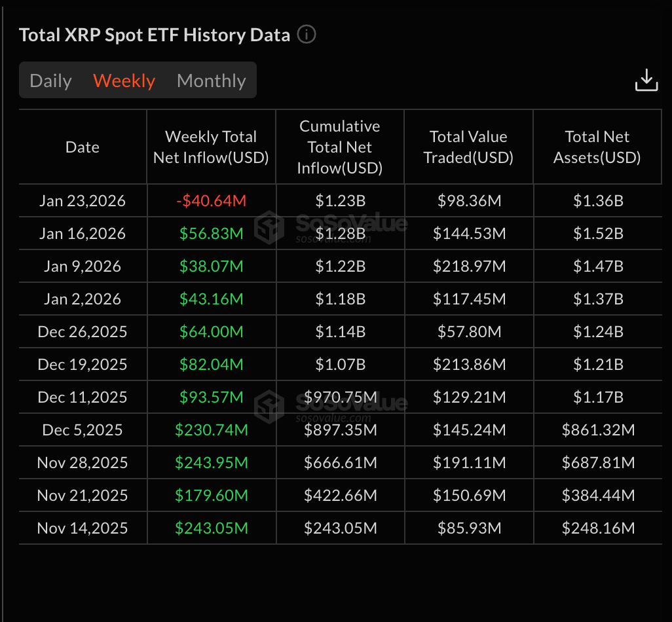The width and height of the screenshot is (672, 622).
Task: Switch to the Monthly tab
Action: click(211, 80)
